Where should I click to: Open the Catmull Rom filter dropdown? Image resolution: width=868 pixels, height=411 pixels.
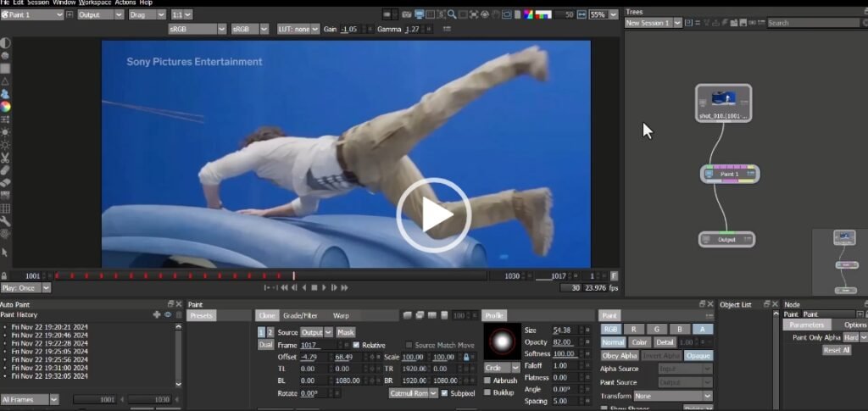tap(414, 393)
